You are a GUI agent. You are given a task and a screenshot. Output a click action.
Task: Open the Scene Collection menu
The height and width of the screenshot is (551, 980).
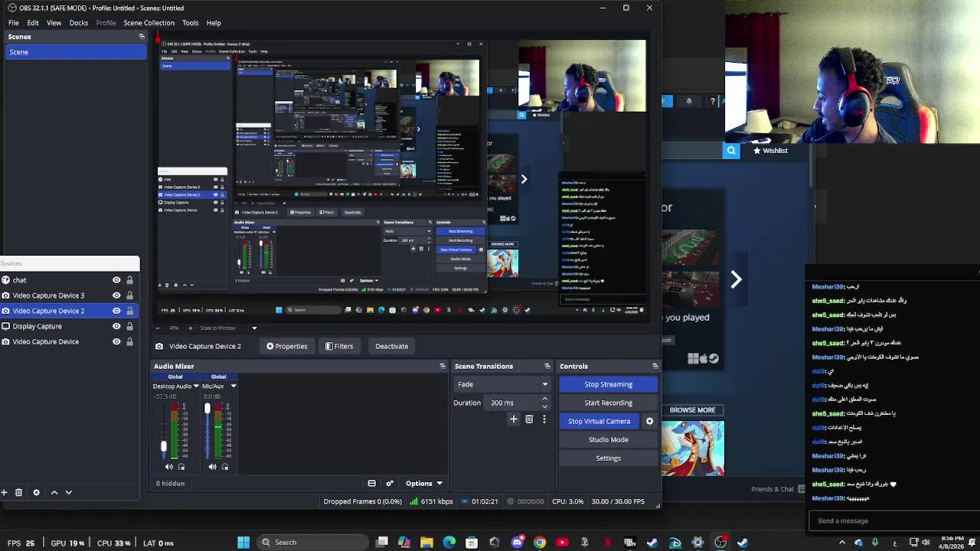click(x=149, y=23)
